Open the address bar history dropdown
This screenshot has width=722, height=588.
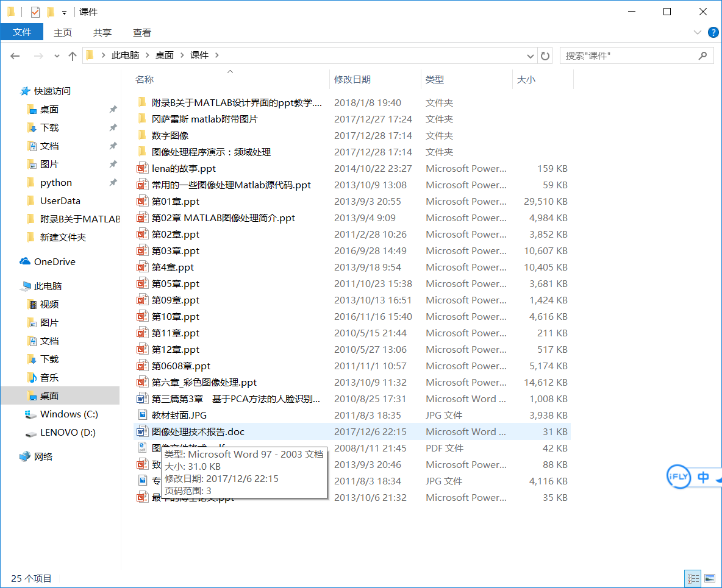[530, 55]
